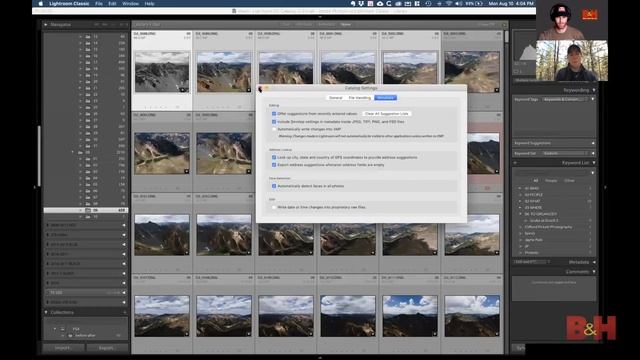Select the People filter in Keyword List

click(551, 180)
